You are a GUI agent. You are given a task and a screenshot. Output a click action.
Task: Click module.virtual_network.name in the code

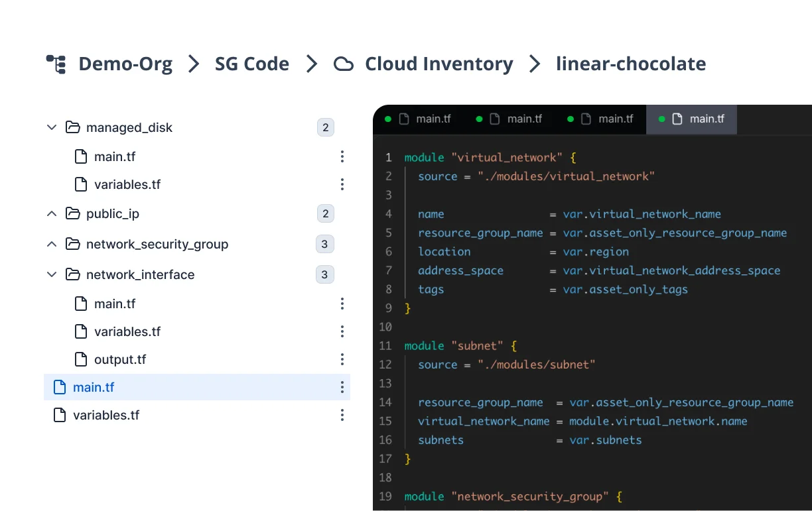tap(658, 422)
